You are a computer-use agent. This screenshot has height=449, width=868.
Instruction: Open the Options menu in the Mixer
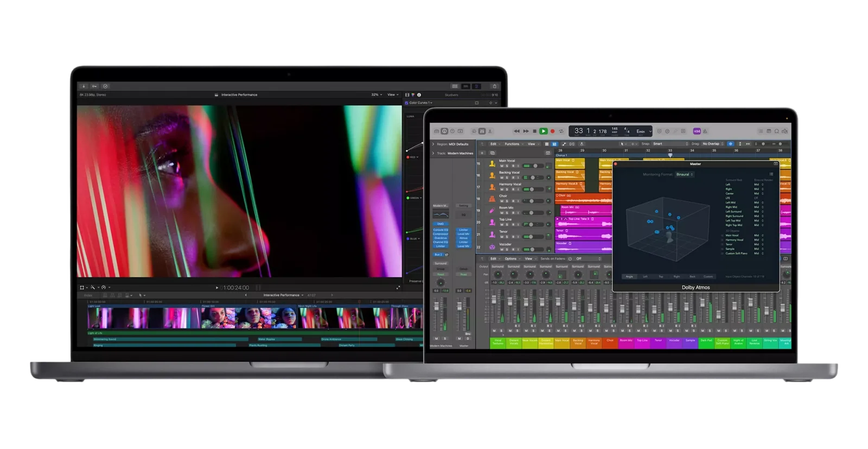512,259
